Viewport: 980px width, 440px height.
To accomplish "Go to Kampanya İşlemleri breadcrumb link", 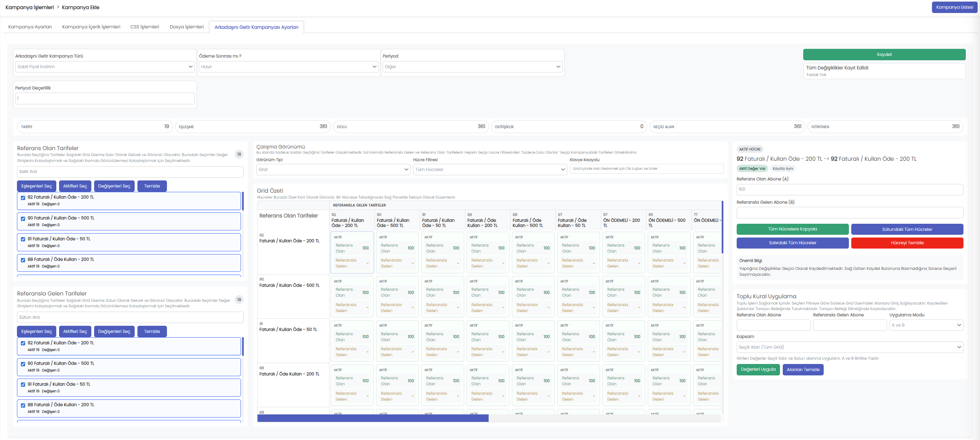I will coord(30,7).
